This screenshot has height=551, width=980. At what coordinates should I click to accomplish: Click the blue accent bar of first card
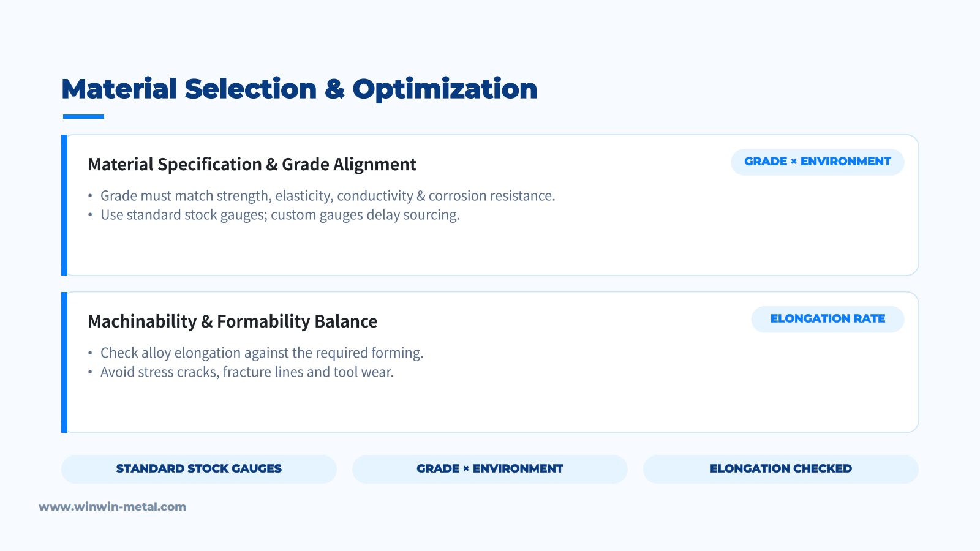[x=64, y=205]
